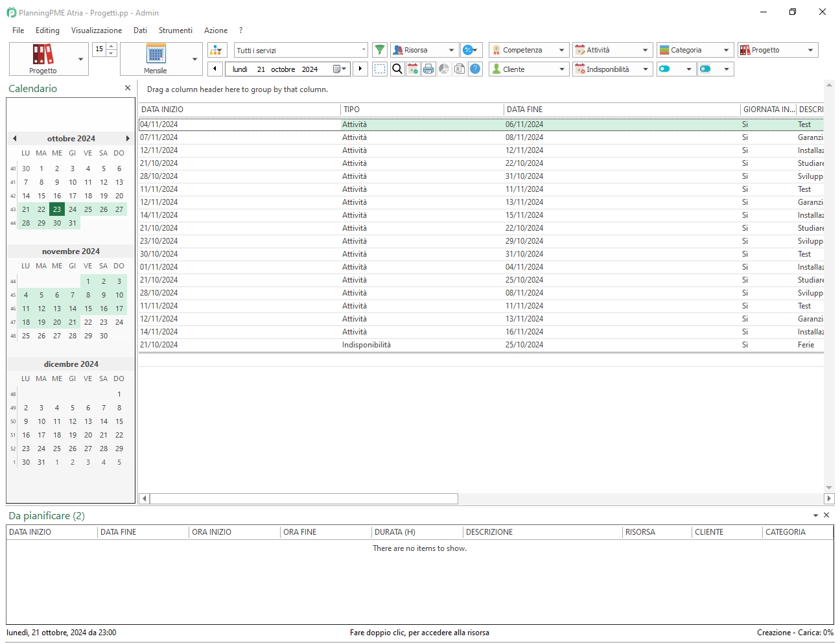Open the Editing menu

(47, 30)
